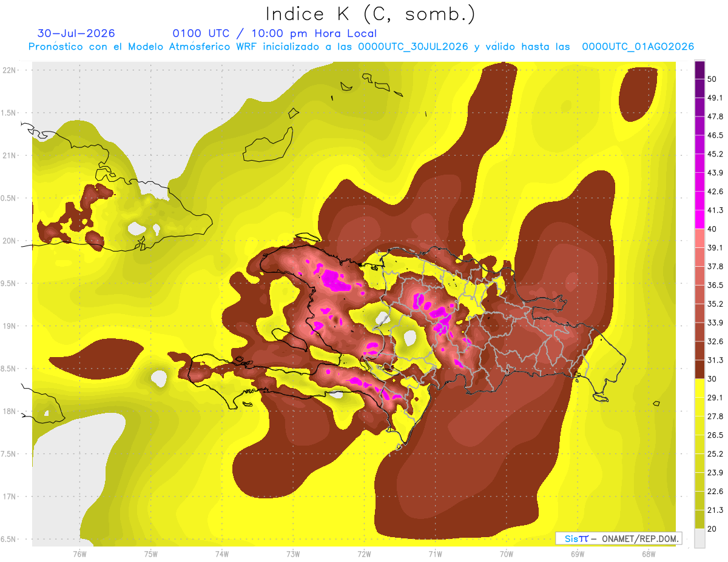Viewport: 728px width, 562px height.
Task: Click the "68W" longitude label
Action: [x=649, y=554]
